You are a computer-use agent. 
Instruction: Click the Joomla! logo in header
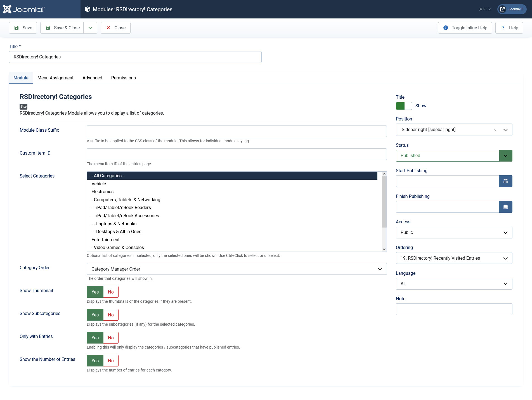pos(24,9)
